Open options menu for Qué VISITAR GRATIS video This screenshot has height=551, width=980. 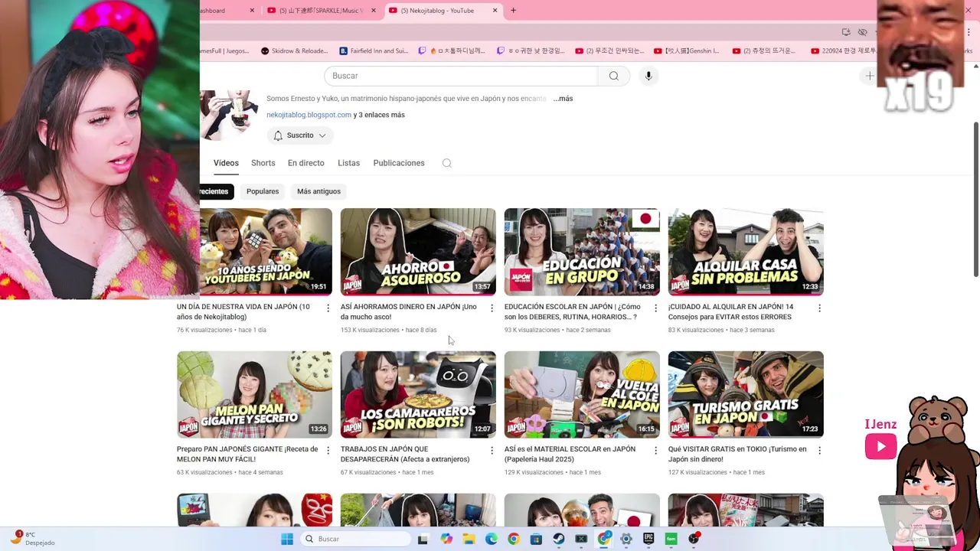(x=819, y=451)
